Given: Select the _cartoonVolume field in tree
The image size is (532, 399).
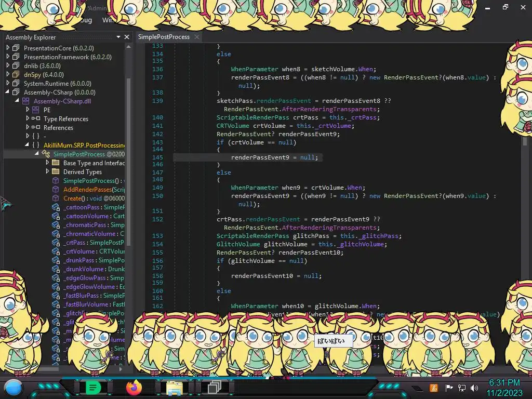Looking at the screenshot, I should pyautogui.click(x=94, y=216).
